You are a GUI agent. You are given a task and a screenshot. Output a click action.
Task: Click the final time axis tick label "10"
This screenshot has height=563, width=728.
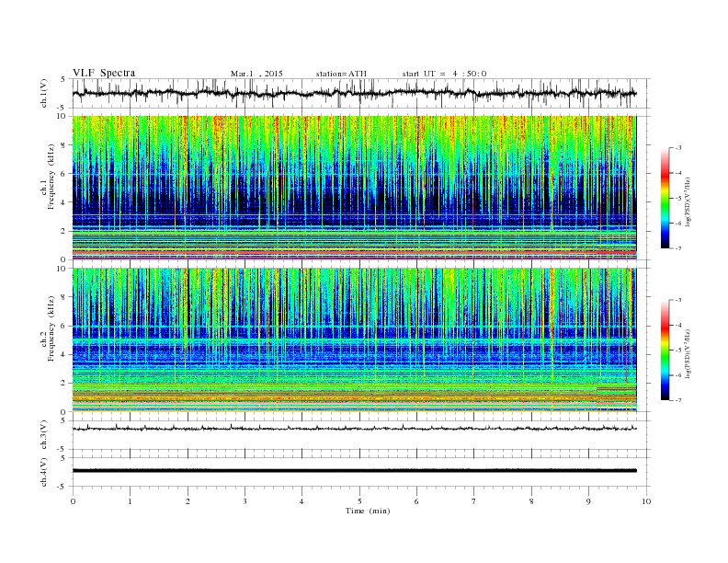click(x=646, y=501)
